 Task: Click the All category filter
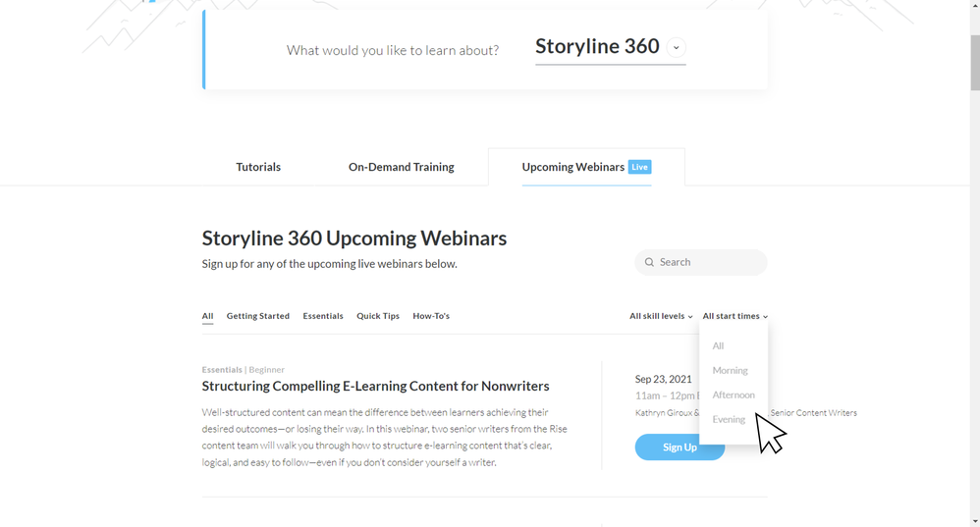pos(207,316)
